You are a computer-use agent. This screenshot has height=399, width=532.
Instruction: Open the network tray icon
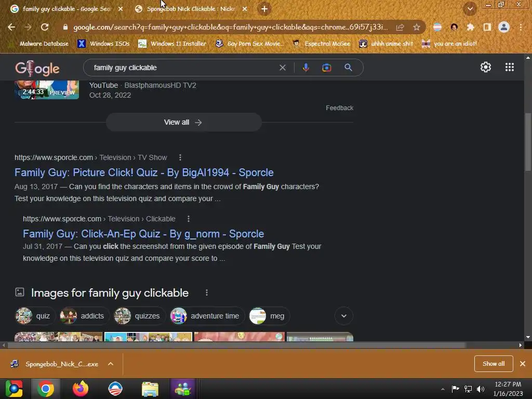coord(468,389)
